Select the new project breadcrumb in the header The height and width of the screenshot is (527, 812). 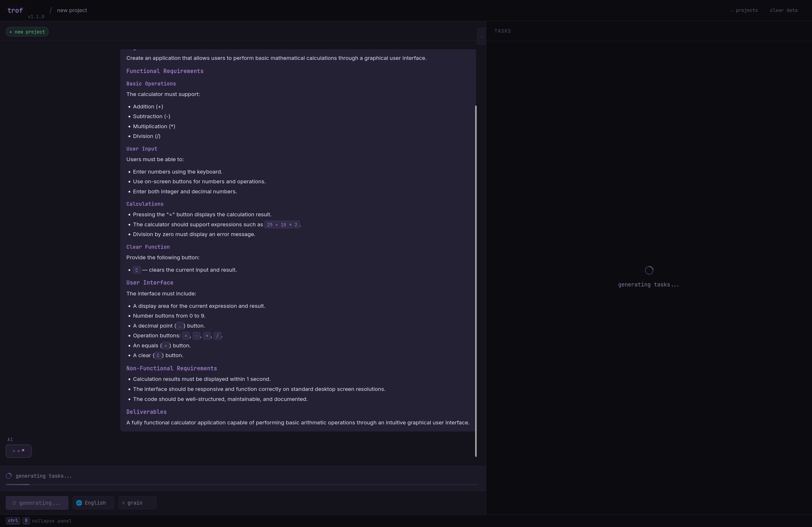(x=72, y=10)
